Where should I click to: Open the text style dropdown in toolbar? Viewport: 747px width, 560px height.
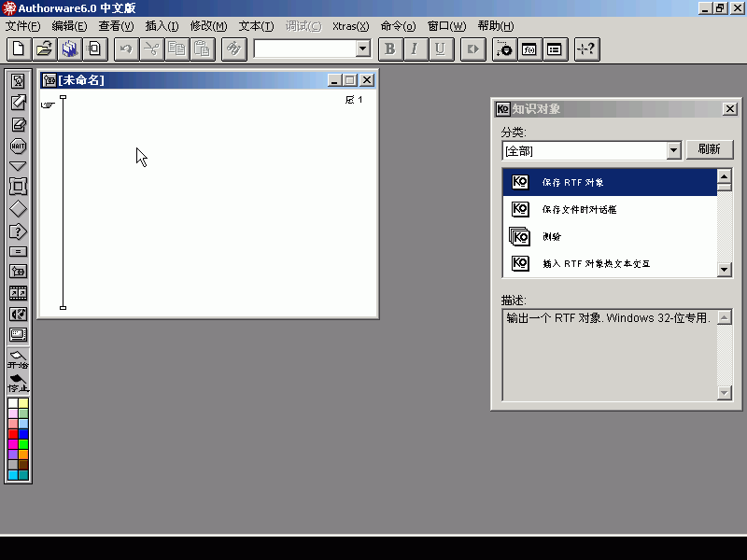(363, 49)
